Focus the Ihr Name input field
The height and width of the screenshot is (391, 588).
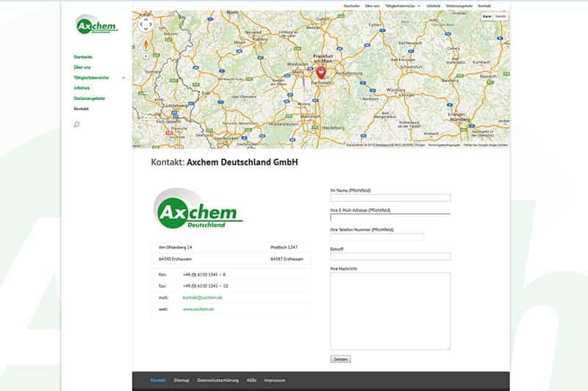[x=390, y=198]
